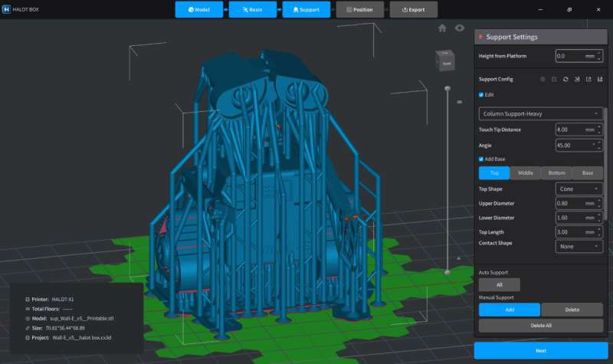The height and width of the screenshot is (364, 613).
Task: Select the Support step tab
Action: coord(306,9)
